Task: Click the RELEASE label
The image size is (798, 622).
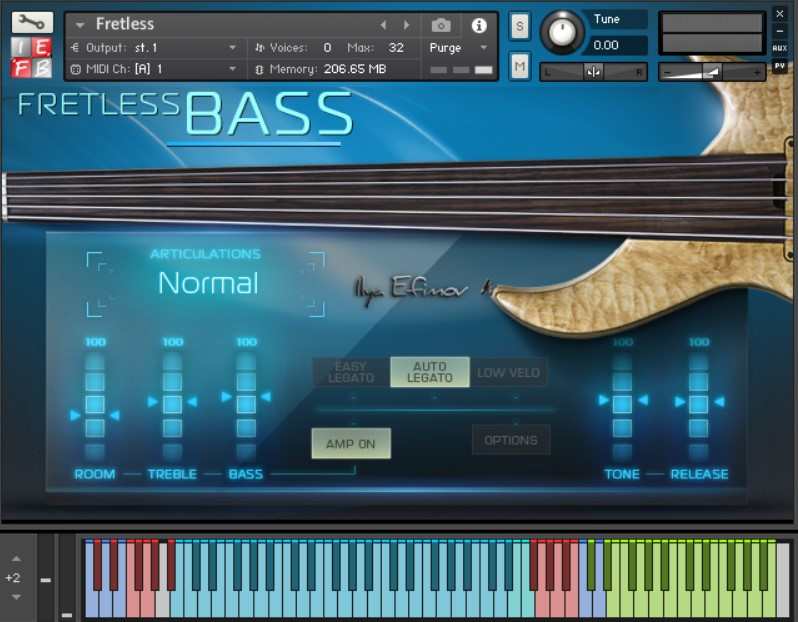Action: (x=699, y=474)
